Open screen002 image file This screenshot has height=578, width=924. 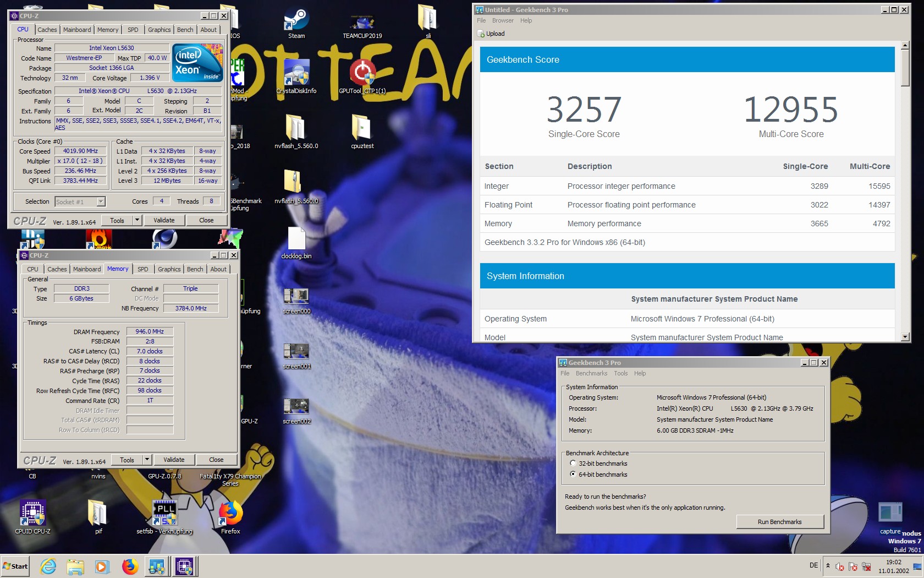click(x=296, y=411)
